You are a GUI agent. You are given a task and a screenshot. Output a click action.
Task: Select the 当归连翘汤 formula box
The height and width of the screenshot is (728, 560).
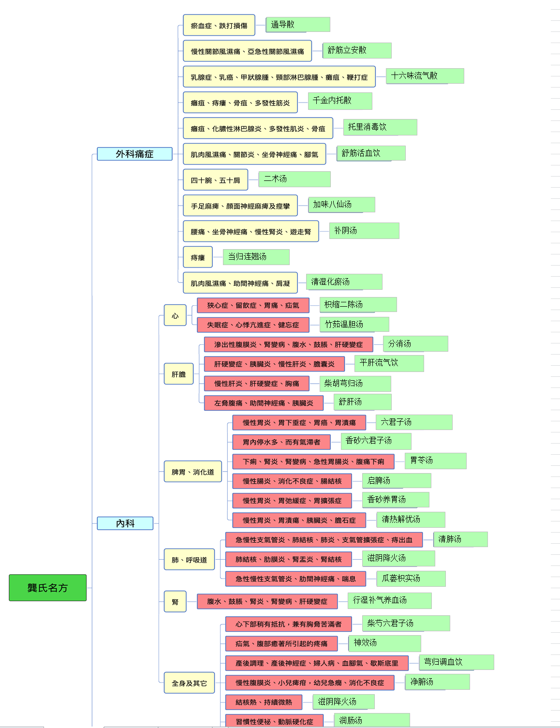[256, 257]
